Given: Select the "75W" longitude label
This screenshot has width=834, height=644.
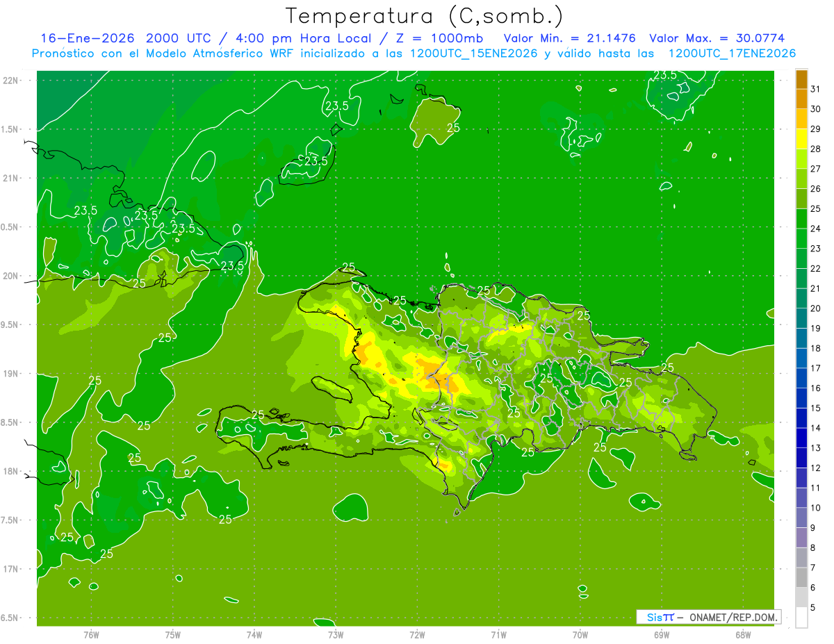Looking at the screenshot, I should tap(173, 634).
